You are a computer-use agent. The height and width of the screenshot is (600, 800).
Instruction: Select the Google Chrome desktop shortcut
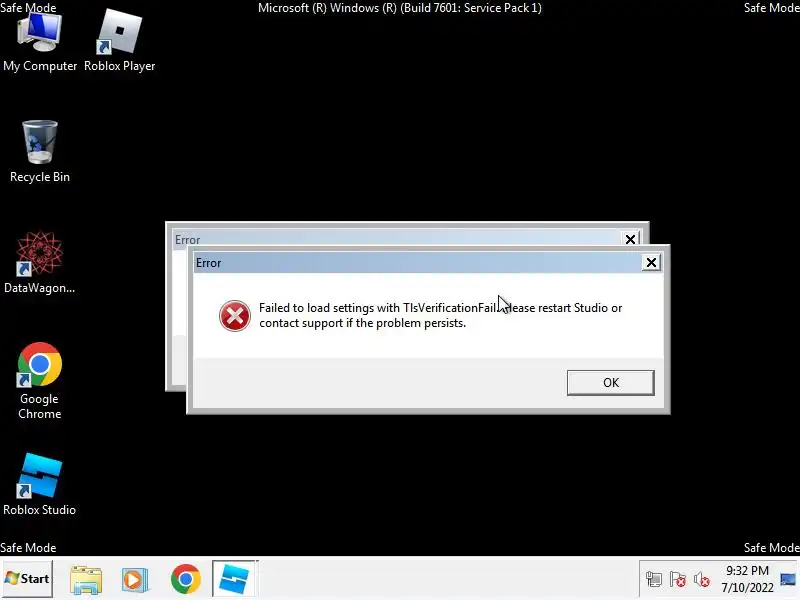pyautogui.click(x=40, y=381)
